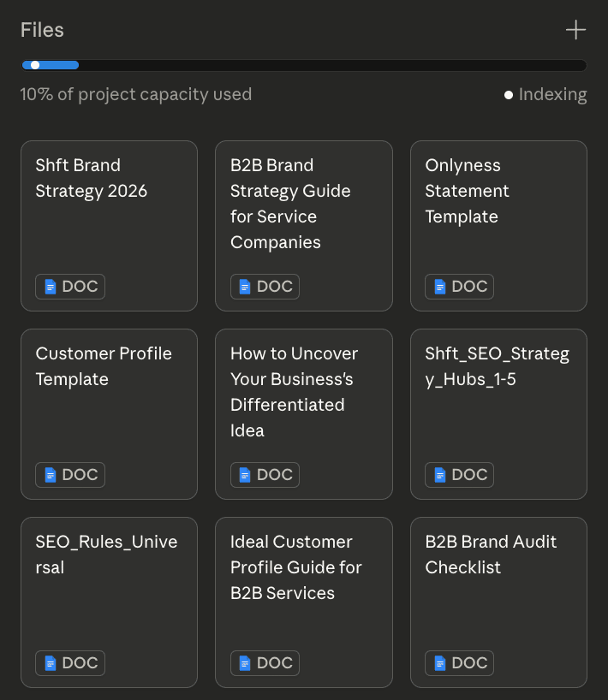Click DOC badge on B2B Brand Strategy Guide
The width and height of the screenshot is (608, 700).
[265, 287]
